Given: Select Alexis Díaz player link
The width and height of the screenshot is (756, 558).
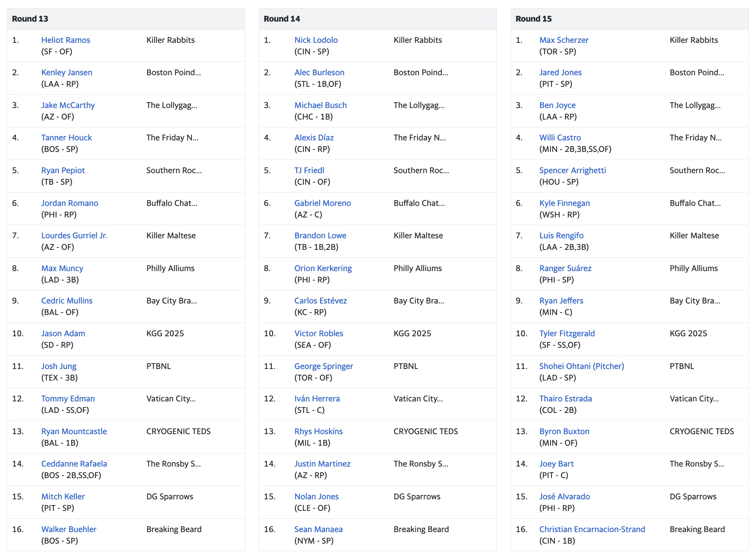Looking at the screenshot, I should tap(314, 138).
